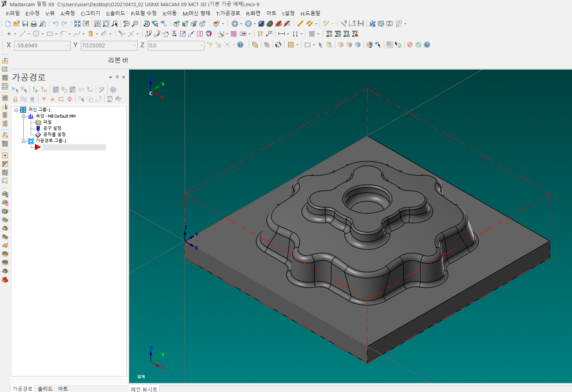Image resolution: width=572 pixels, height=392 pixels.
Task: Create a new file with the blank-page icon
Action: 8,24
